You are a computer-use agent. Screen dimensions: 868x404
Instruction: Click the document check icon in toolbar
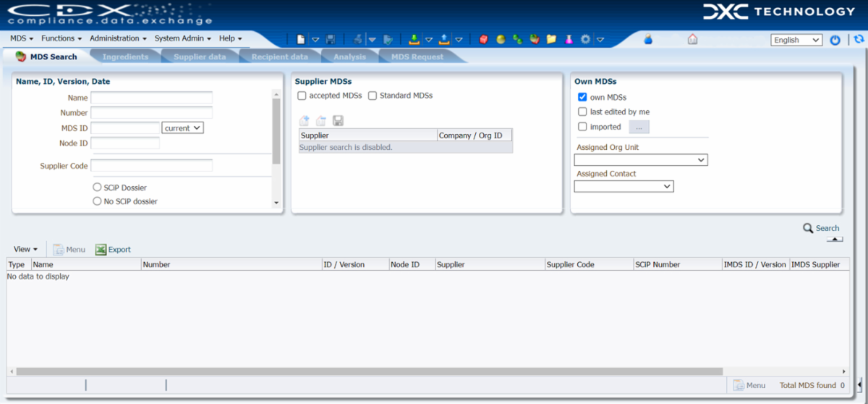coord(388,39)
